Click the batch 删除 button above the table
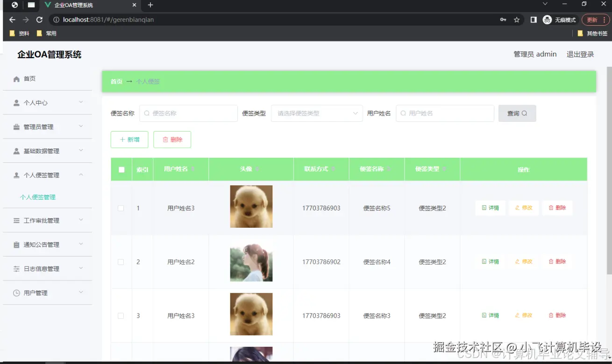Screen dimensions: 612x364 172,140
